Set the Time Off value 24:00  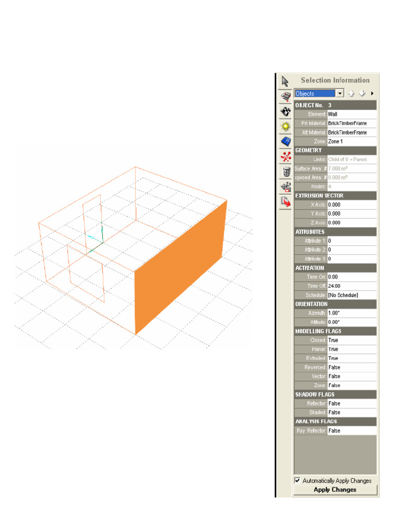[352, 286]
